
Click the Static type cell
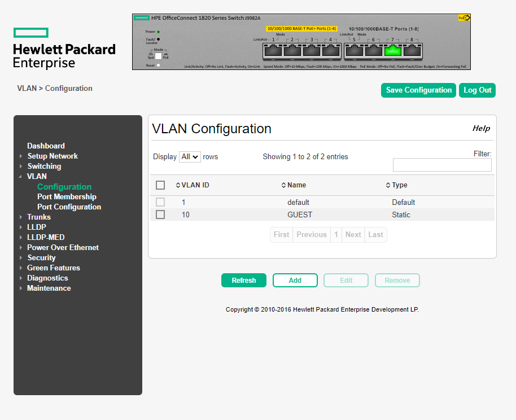401,215
